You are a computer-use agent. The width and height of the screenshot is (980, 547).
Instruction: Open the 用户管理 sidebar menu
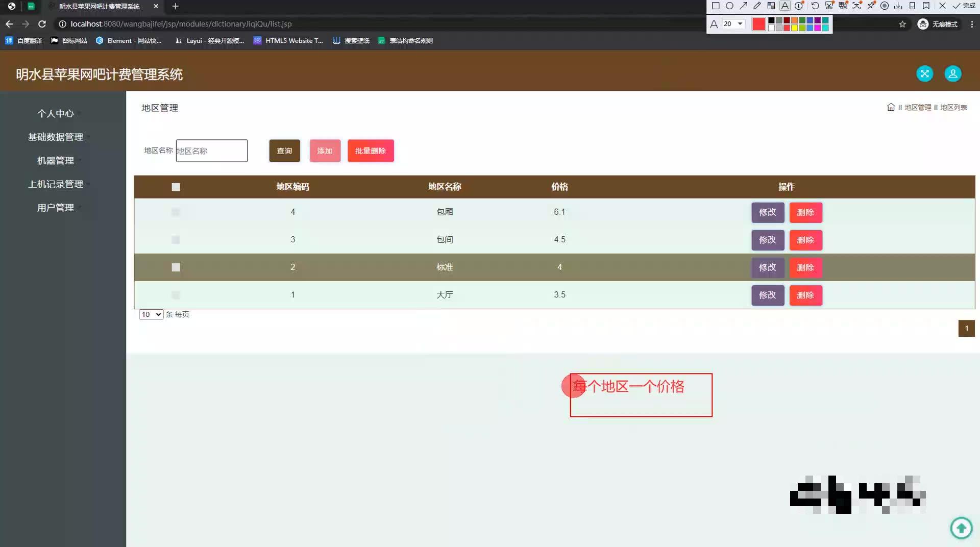pyautogui.click(x=56, y=207)
